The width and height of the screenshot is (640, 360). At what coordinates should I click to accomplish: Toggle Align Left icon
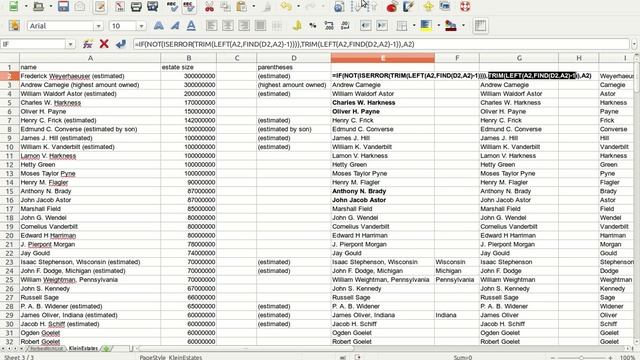tap(211, 26)
